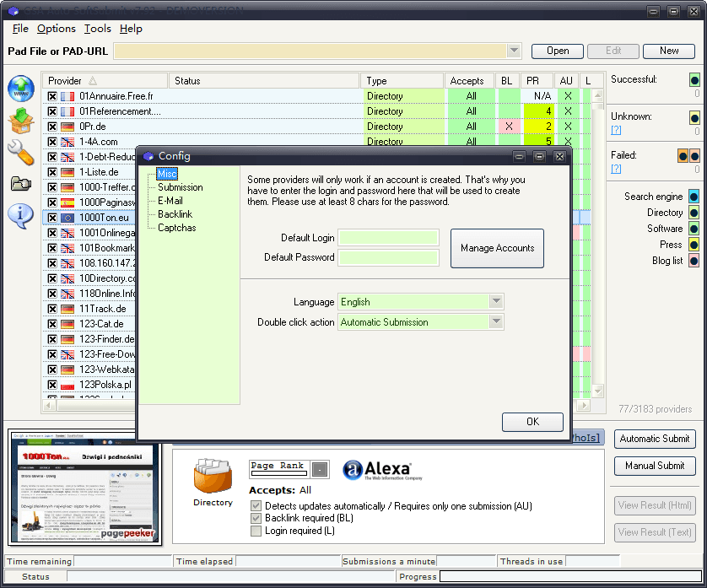Expand the Double click action dropdown
Screen dimensions: 707x588
pos(496,322)
